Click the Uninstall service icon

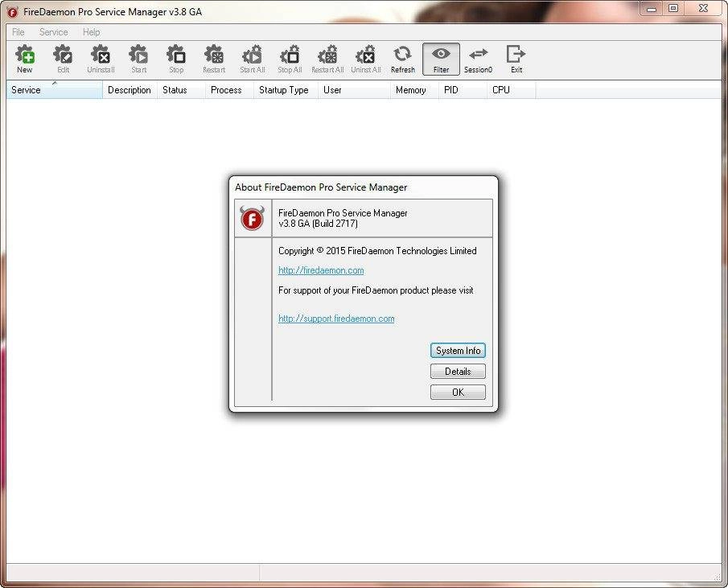click(101, 59)
